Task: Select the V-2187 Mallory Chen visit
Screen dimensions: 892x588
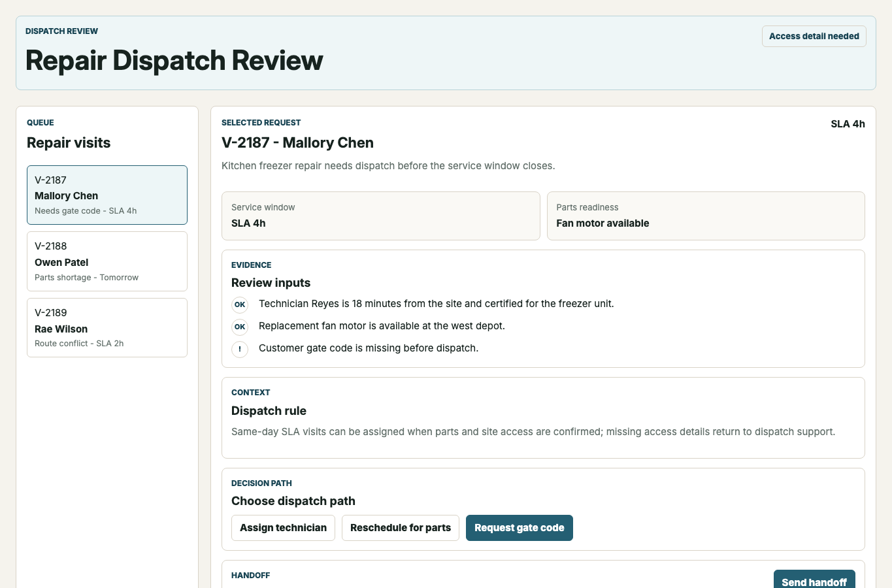Action: [107, 195]
